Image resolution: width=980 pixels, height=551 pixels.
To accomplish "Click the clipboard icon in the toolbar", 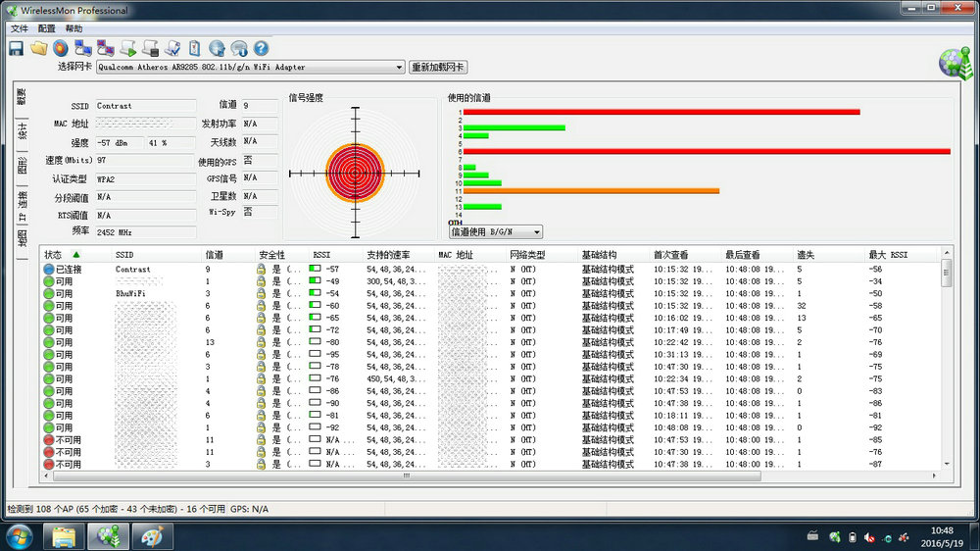I will click(195, 47).
